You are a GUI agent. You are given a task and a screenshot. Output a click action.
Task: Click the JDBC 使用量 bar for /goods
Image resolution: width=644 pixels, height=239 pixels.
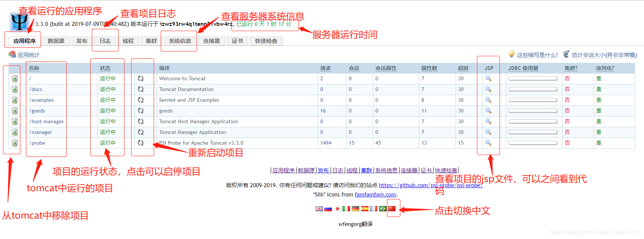(x=533, y=111)
